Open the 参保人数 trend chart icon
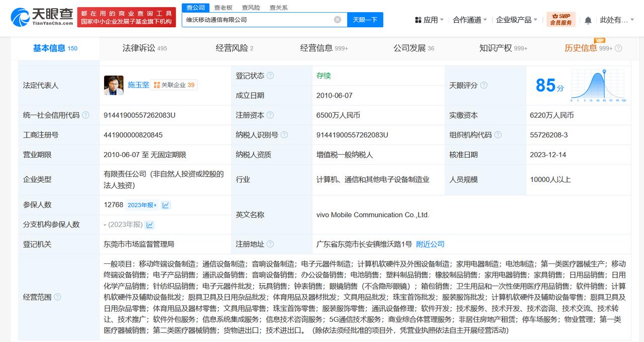This screenshot has height=342, width=644. tap(166, 205)
